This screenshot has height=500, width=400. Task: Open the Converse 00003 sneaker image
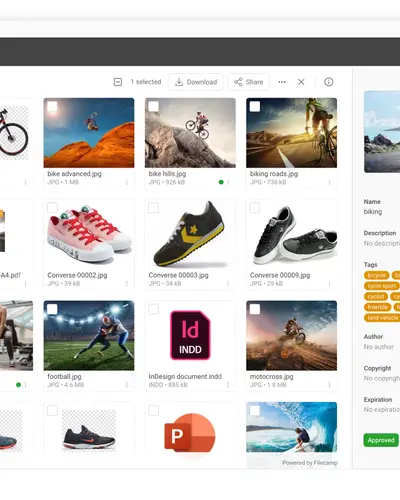pyautogui.click(x=190, y=234)
